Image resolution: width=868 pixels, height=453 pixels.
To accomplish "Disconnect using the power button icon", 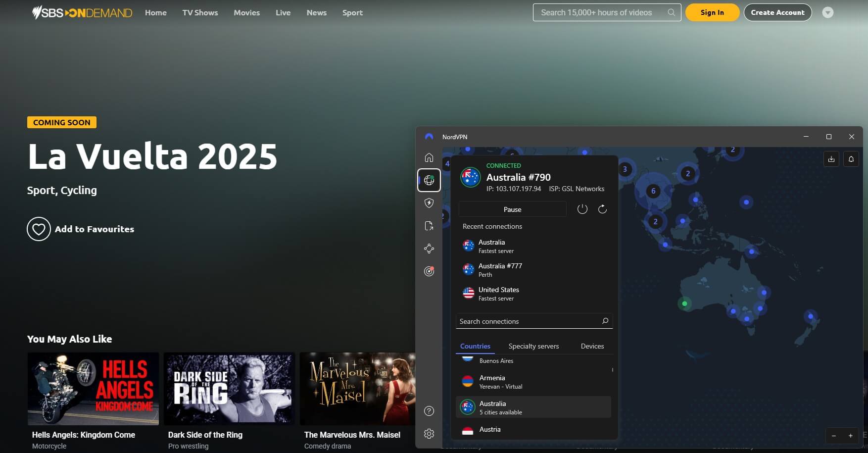I will tap(582, 209).
